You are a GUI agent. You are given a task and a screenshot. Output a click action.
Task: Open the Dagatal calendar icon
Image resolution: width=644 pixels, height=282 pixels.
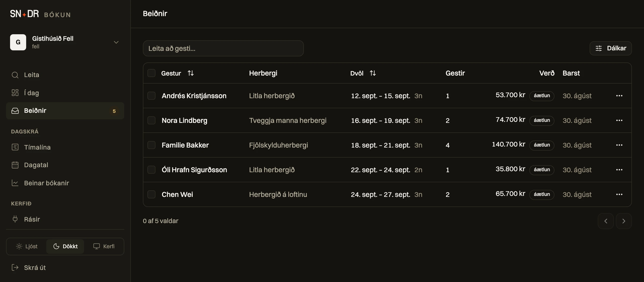coord(15,165)
